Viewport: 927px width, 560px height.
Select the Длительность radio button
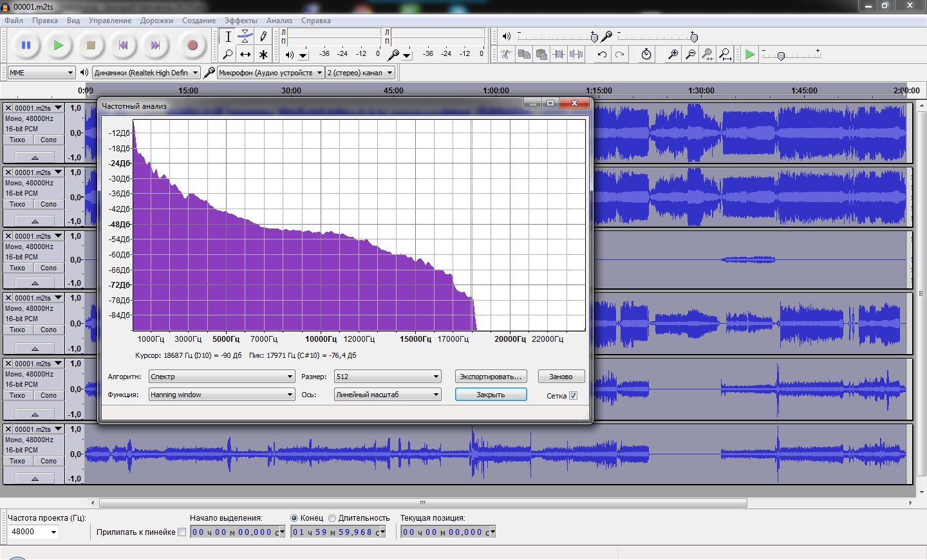(332, 518)
